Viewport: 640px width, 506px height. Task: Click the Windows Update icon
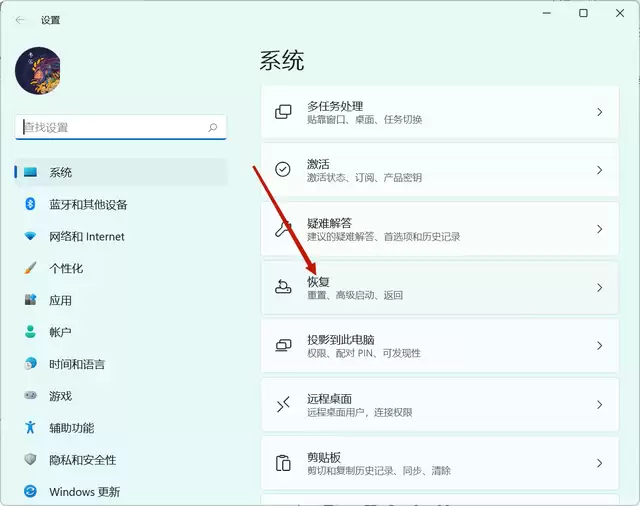pos(30,491)
